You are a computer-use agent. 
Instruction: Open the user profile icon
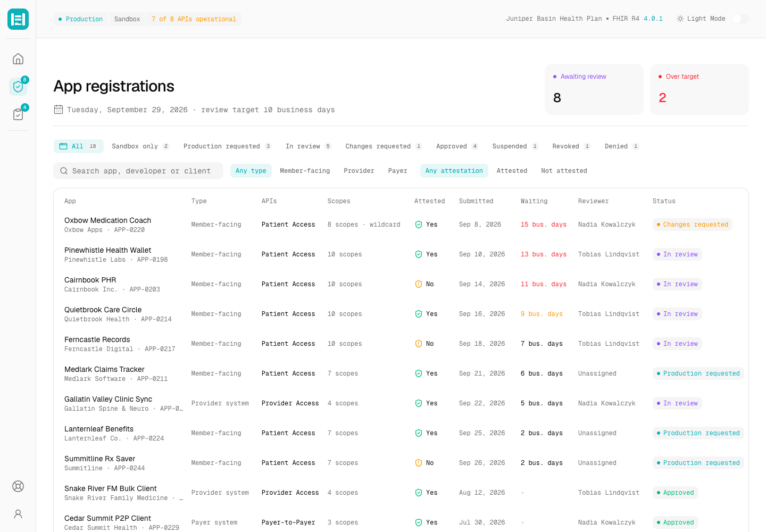(x=18, y=514)
